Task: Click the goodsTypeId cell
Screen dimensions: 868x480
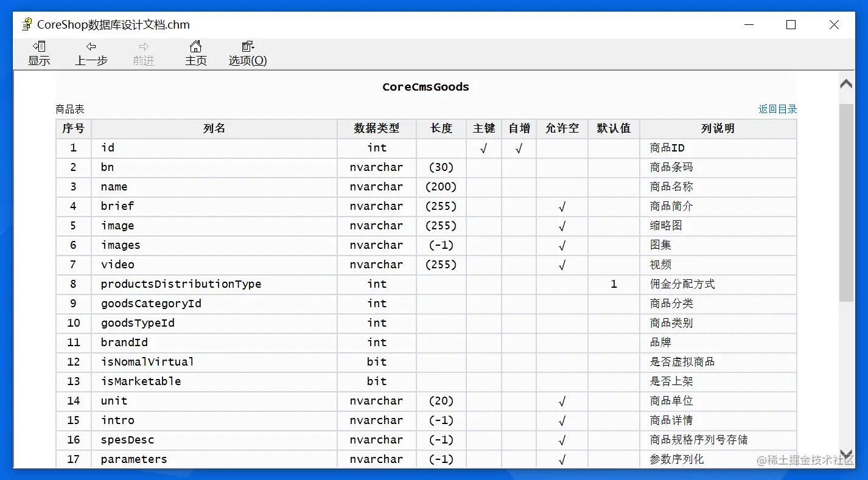Action: tap(214, 323)
